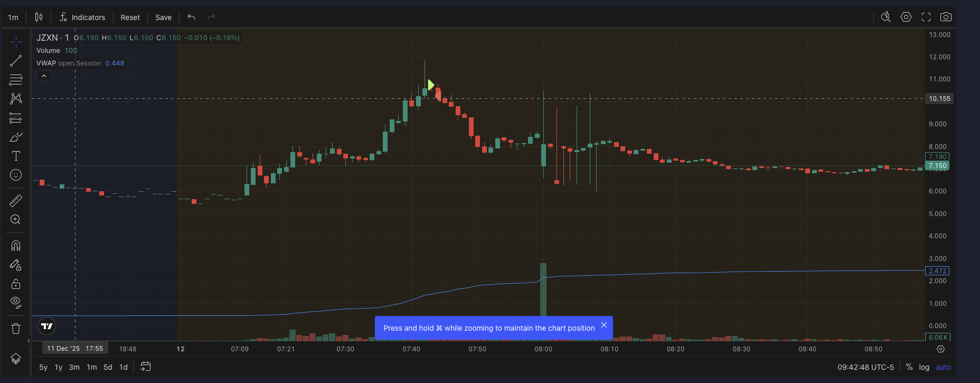Select the trend line drawing tool
This screenshot has height=383, width=980.
coord(16,61)
